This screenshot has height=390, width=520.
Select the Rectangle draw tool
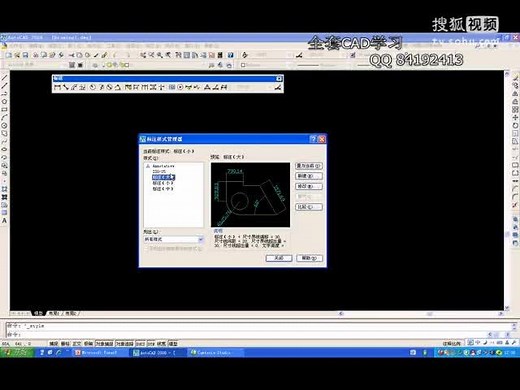[4, 110]
